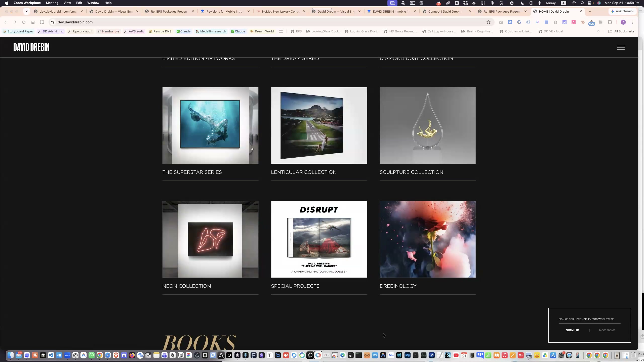Open Photoshop from the dock

[408, 355]
